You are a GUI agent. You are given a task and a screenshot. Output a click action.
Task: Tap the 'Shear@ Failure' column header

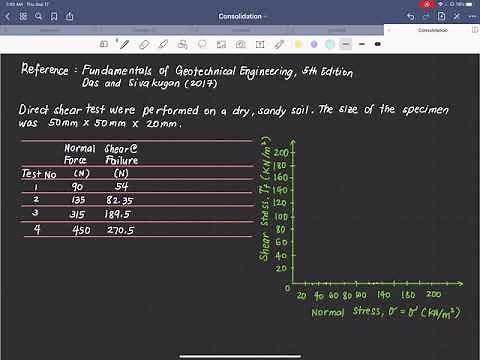click(x=121, y=154)
